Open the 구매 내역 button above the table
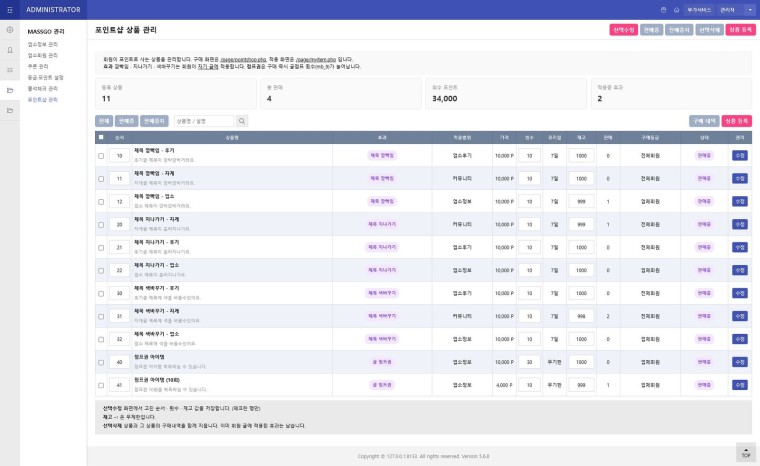760x466 pixels. coord(704,121)
